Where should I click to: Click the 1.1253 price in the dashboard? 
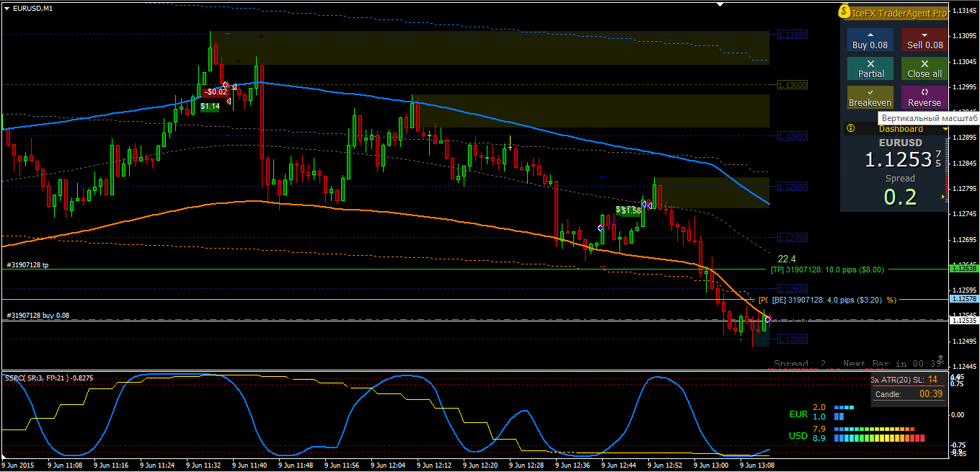pos(899,160)
